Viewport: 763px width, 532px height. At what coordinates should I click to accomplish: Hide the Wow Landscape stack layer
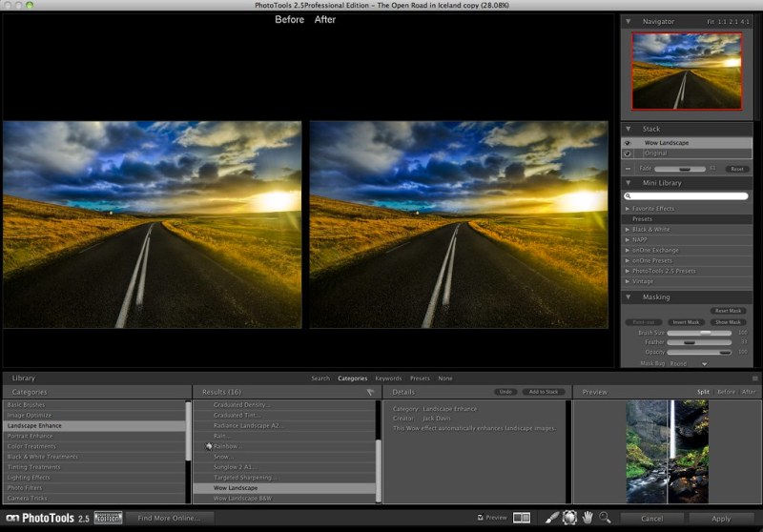tap(628, 143)
